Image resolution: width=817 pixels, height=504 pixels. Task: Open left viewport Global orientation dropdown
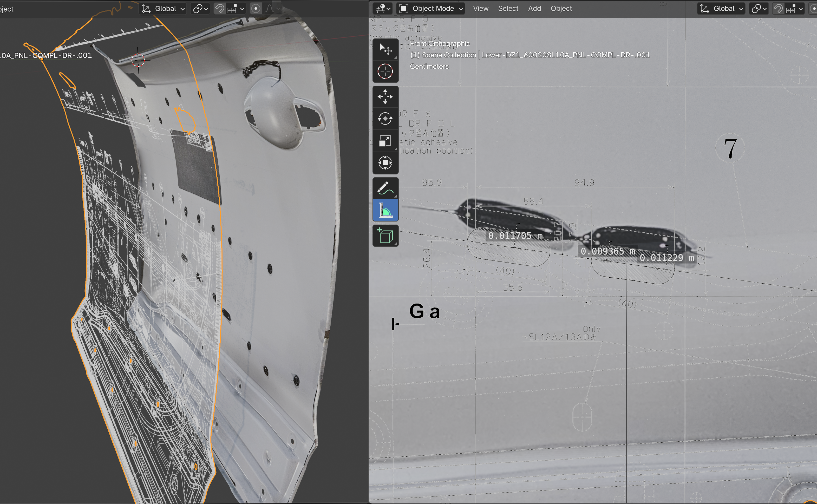(163, 9)
